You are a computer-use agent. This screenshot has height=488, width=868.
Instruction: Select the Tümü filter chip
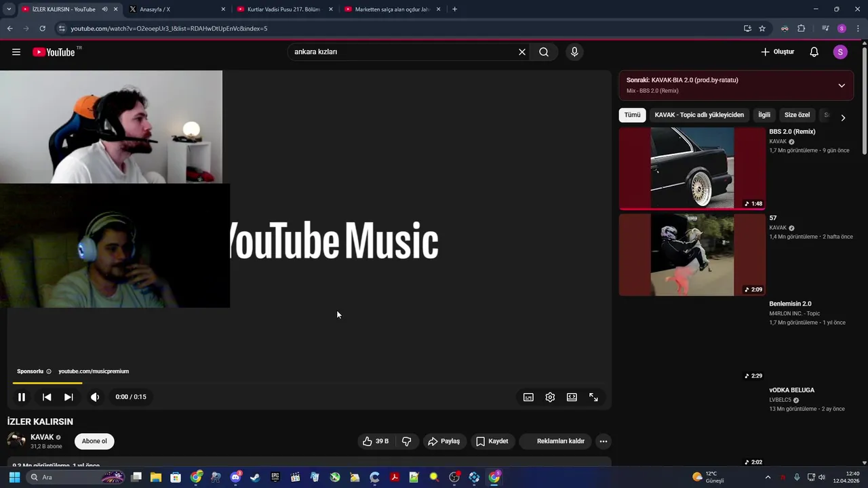click(x=632, y=115)
